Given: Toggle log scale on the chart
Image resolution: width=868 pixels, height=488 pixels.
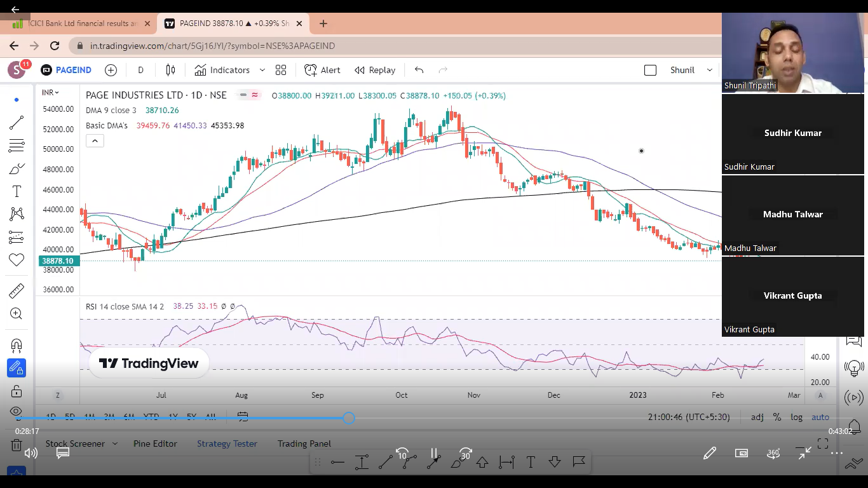Looking at the screenshot, I should [x=796, y=417].
